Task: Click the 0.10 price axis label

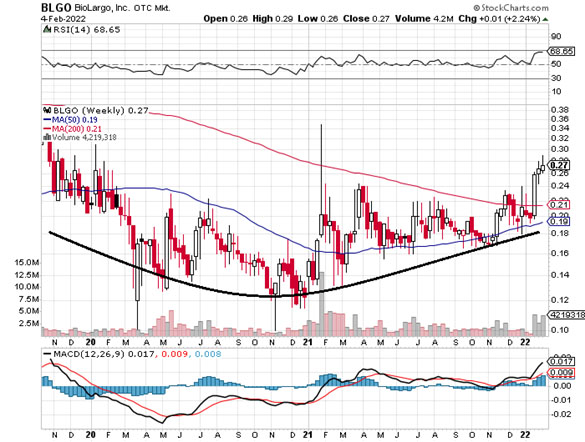Action: tap(559, 330)
